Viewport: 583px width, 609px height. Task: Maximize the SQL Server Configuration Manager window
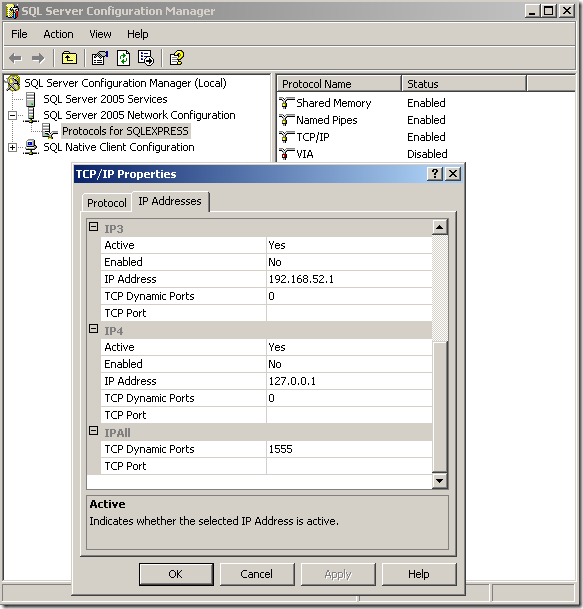pyautogui.click(x=549, y=11)
